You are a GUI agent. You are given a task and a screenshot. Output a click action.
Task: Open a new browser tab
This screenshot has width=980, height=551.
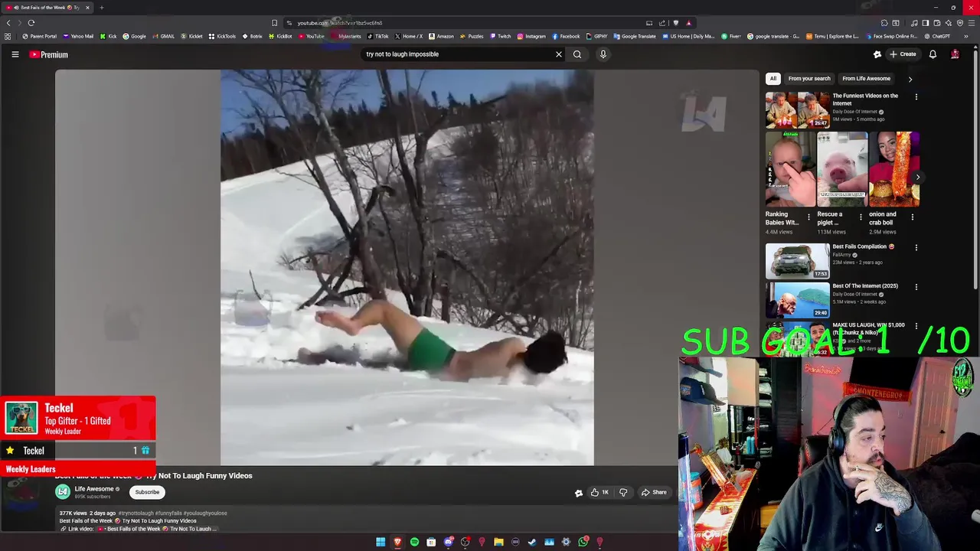(101, 8)
